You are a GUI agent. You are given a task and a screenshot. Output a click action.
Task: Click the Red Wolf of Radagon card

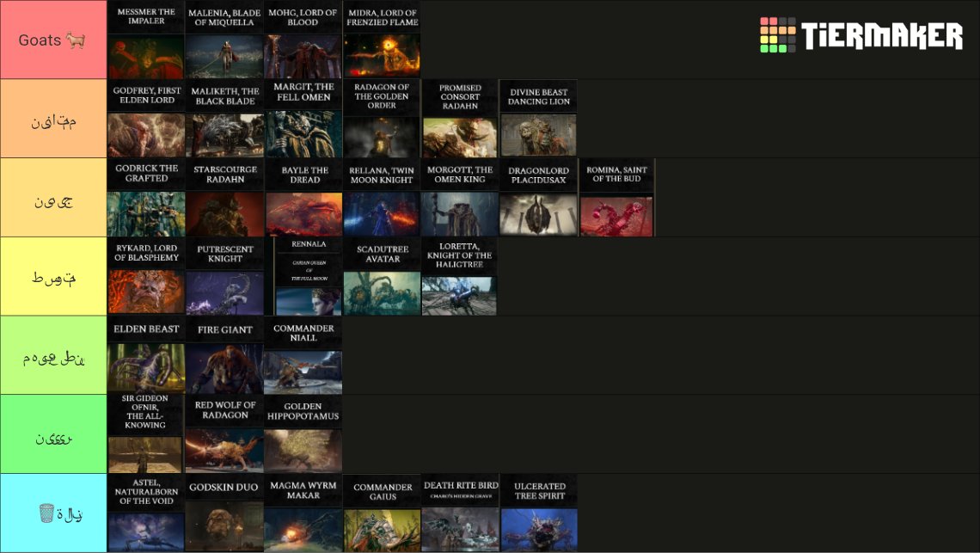[x=224, y=433]
